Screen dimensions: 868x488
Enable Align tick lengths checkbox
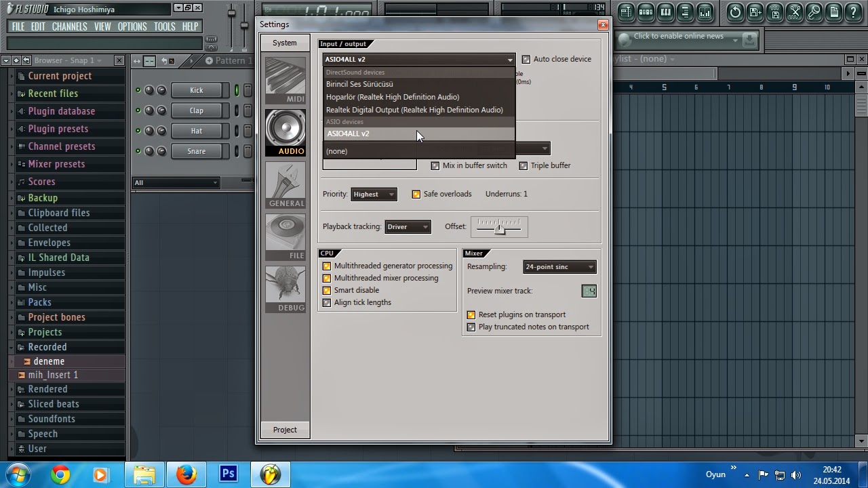[327, 303]
